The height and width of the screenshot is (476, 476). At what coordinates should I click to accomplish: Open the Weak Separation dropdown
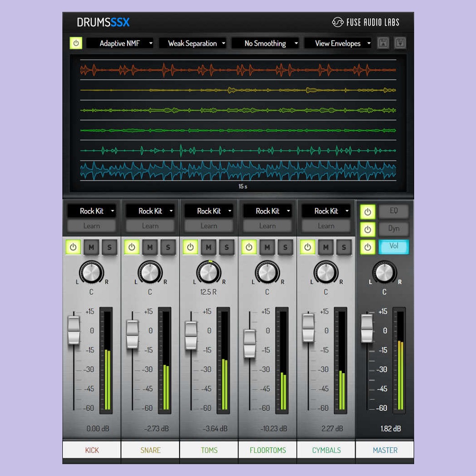point(192,43)
